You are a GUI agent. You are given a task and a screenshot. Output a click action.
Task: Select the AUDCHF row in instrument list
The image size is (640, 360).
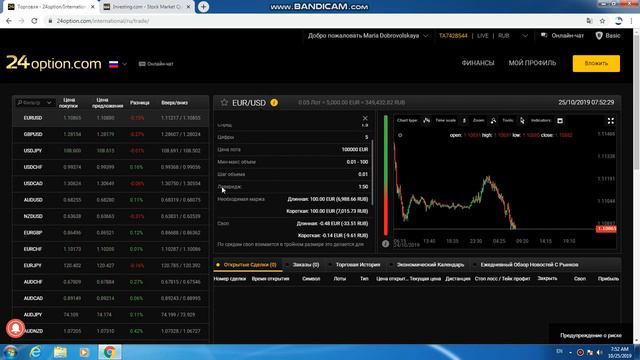[x=111, y=282]
